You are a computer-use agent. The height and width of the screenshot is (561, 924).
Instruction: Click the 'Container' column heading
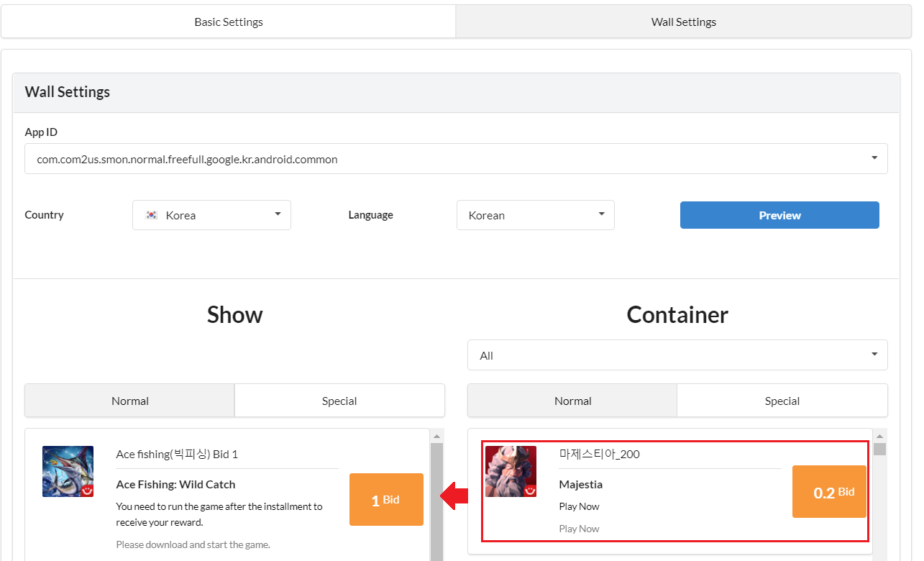point(677,314)
